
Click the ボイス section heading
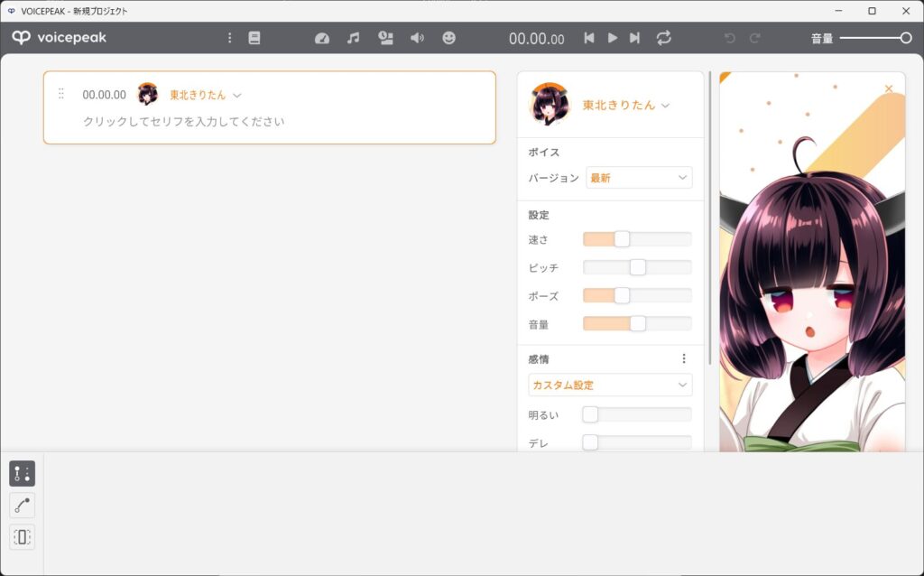pyautogui.click(x=543, y=152)
